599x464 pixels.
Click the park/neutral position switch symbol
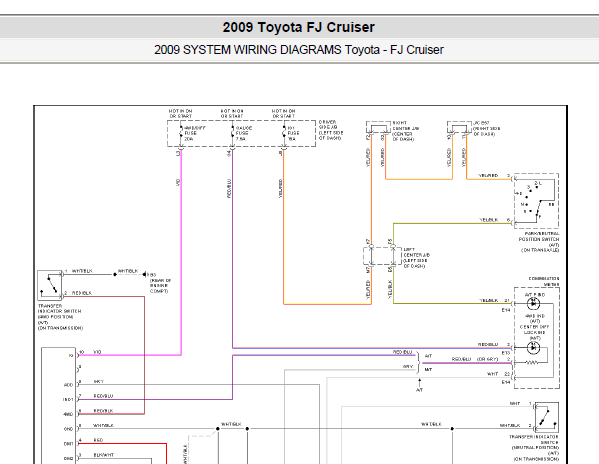click(537, 201)
